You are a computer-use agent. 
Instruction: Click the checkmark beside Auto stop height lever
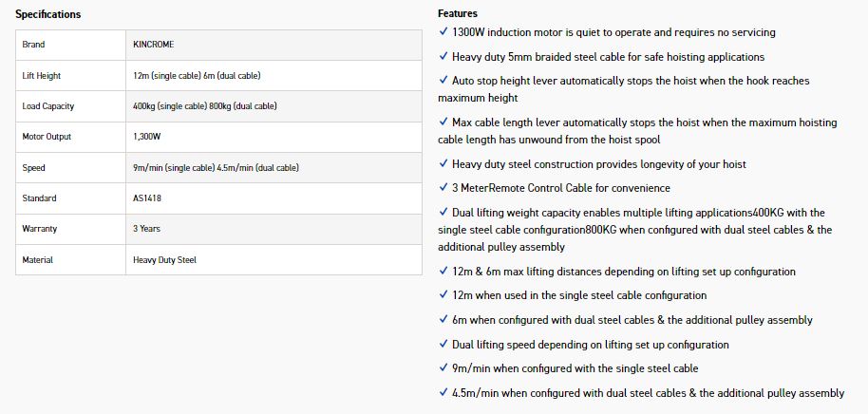coord(443,81)
